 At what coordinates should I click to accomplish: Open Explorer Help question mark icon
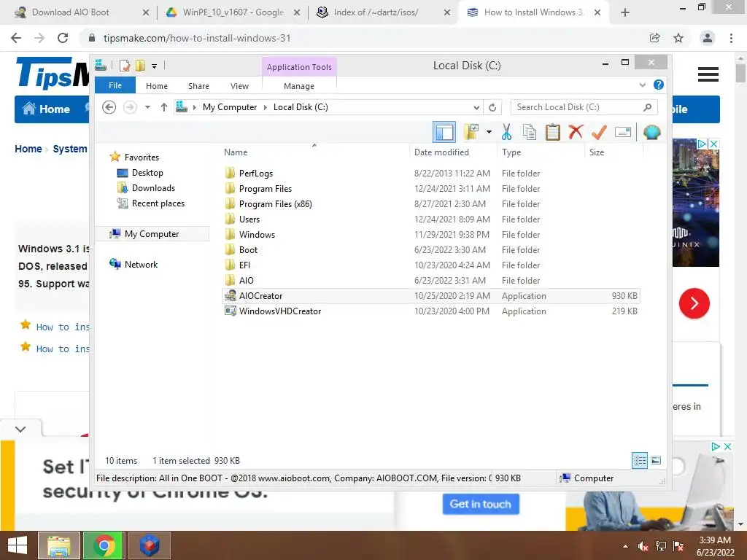[x=659, y=85]
